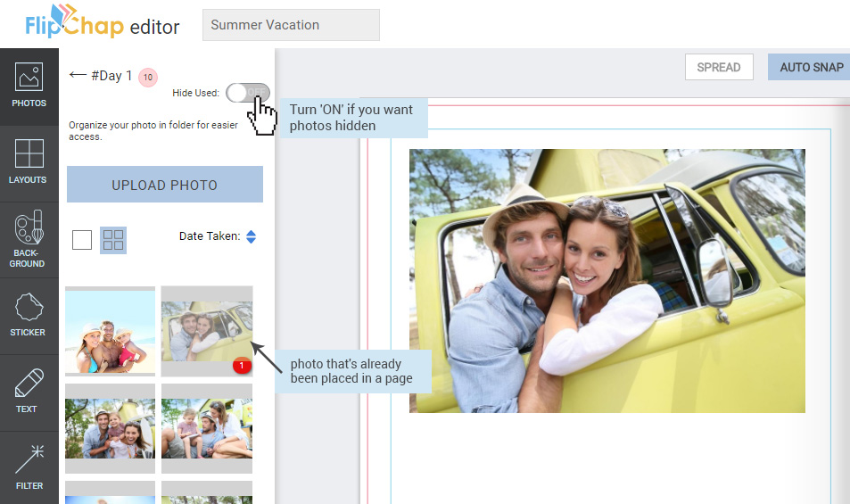Screen dimensions: 850x504
Task: Open the Layouts panel
Action: (x=29, y=163)
